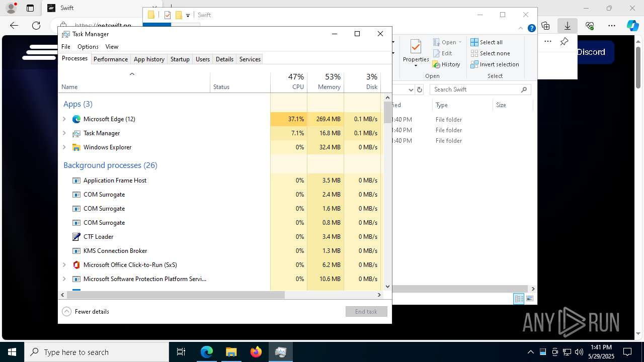Click Select none in the Explorer ribbon
Image resolution: width=644 pixels, height=362 pixels.
pyautogui.click(x=490, y=53)
